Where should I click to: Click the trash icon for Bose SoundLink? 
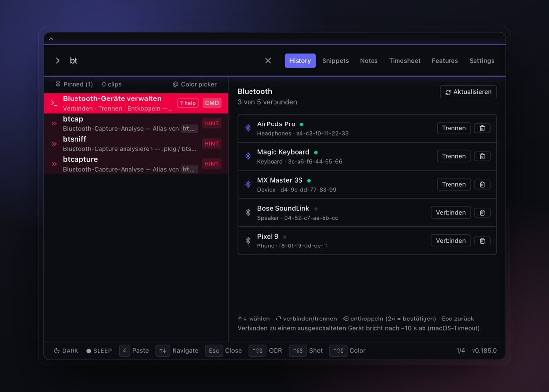[482, 213]
